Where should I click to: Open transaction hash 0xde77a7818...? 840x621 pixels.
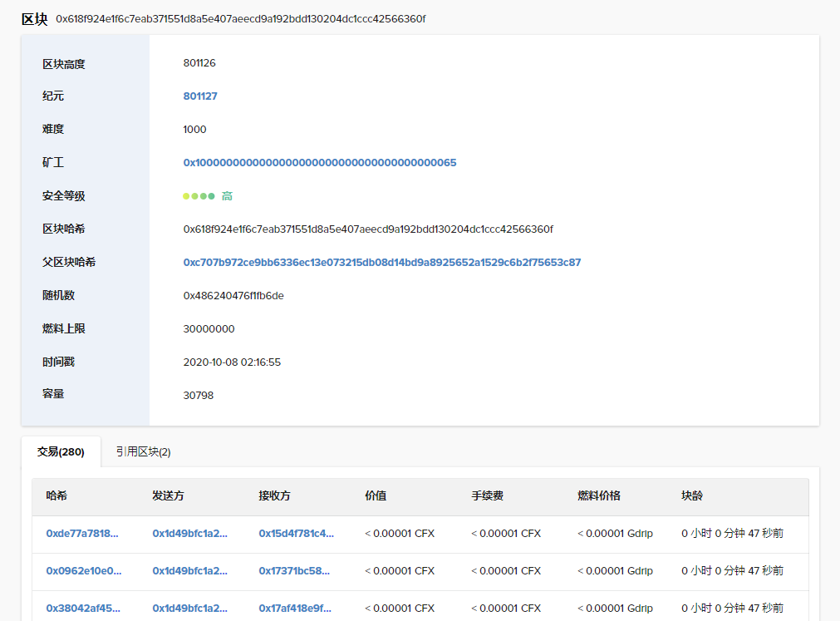coord(82,533)
